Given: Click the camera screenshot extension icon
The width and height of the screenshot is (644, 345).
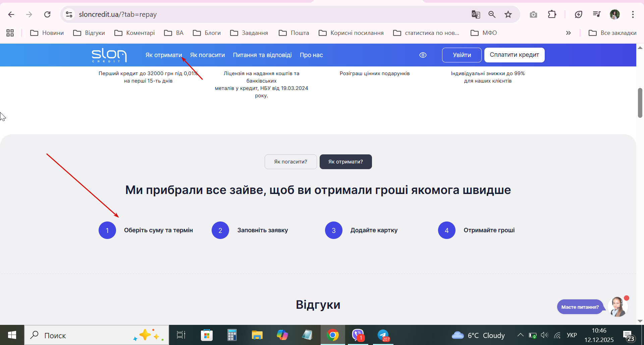Looking at the screenshot, I should point(533,14).
